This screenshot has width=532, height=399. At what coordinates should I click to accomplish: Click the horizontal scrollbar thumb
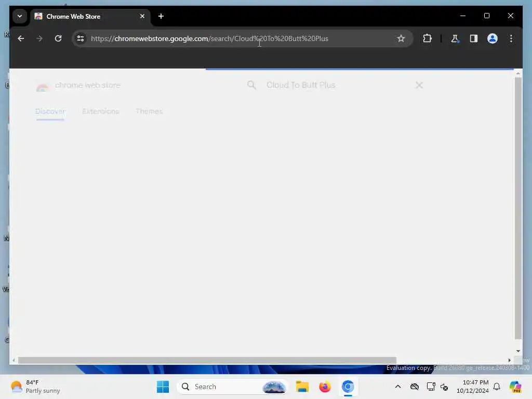(207, 361)
